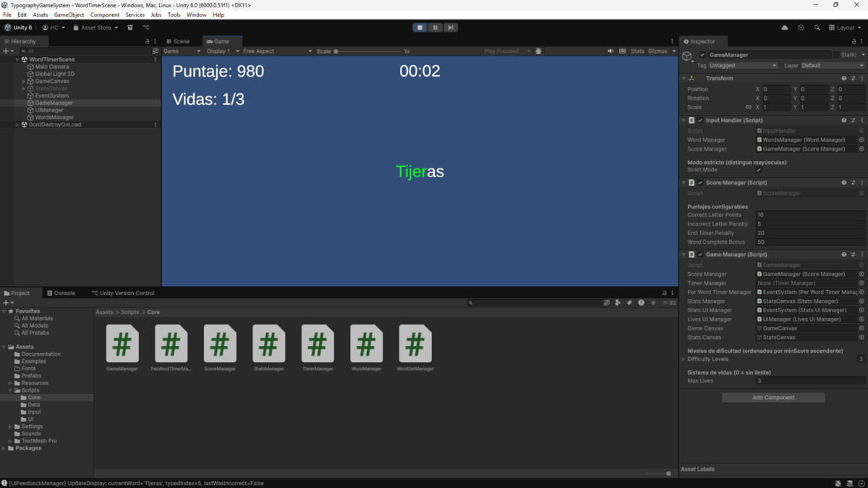Toggle frame debugger bug icon in Game view
Image resolution: width=868 pixels, height=488 pixels.
click(538, 51)
